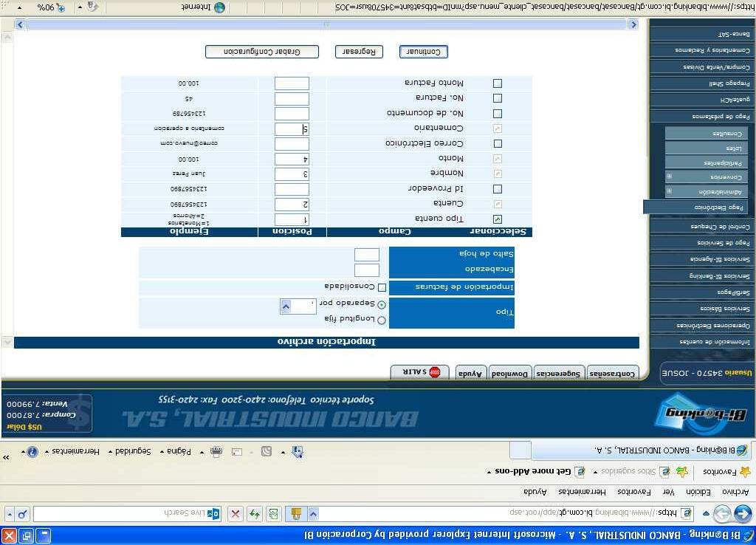Click the Regresar button
This screenshot has height=545, width=756.
tap(359, 52)
